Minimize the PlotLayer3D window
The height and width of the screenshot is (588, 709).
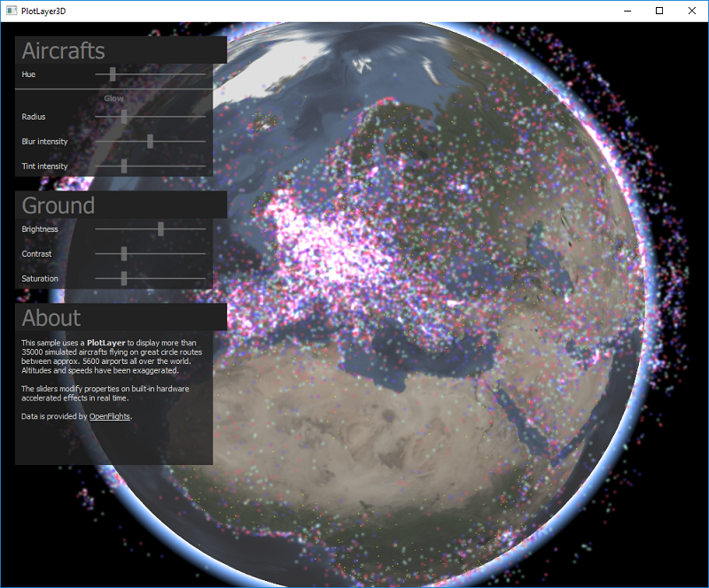[x=627, y=11]
